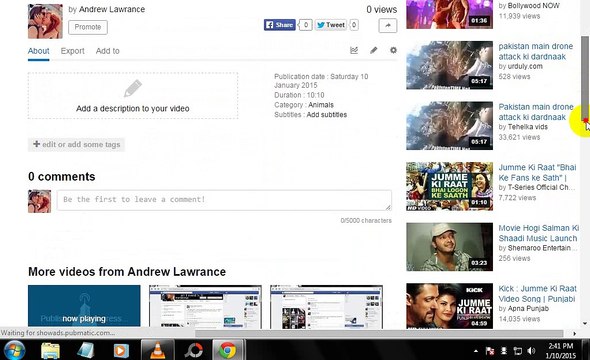The height and width of the screenshot is (360, 590).
Task: Click the Tweet button
Action: 330,25
